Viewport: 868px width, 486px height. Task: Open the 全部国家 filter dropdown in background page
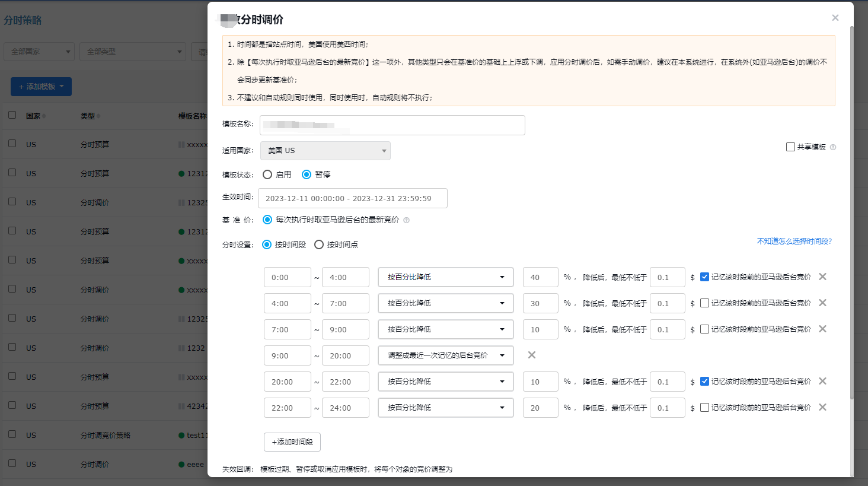(x=39, y=52)
